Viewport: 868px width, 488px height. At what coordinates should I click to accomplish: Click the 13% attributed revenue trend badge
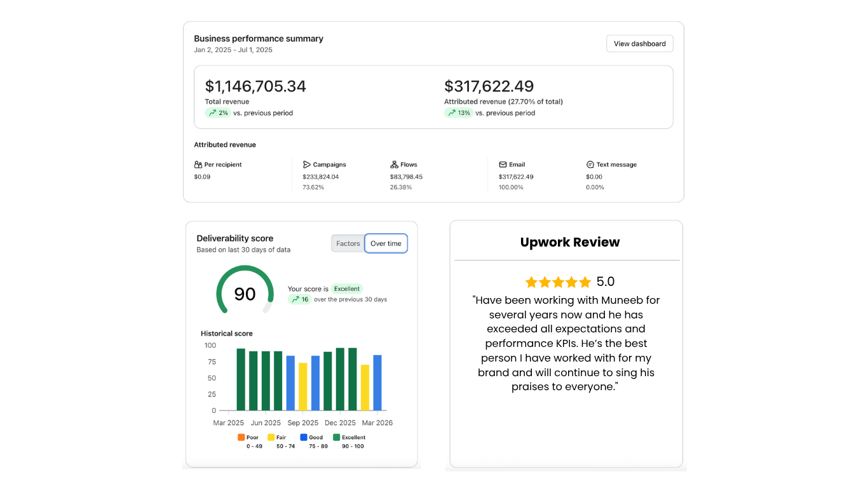tap(458, 113)
